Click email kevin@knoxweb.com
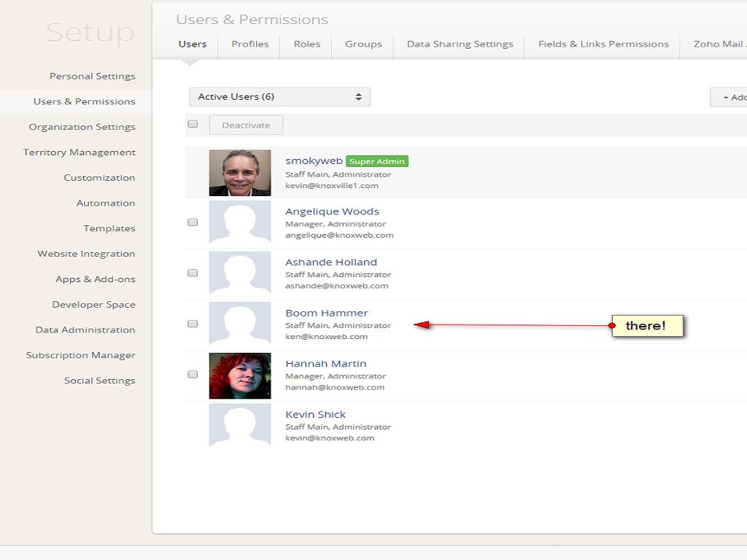Screen dimensions: 747x560 330,438
